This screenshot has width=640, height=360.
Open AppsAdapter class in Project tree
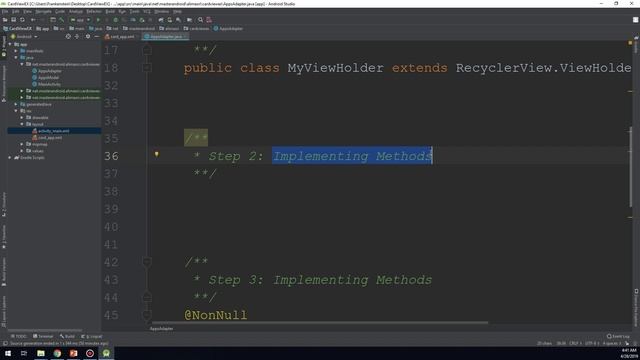click(47, 71)
